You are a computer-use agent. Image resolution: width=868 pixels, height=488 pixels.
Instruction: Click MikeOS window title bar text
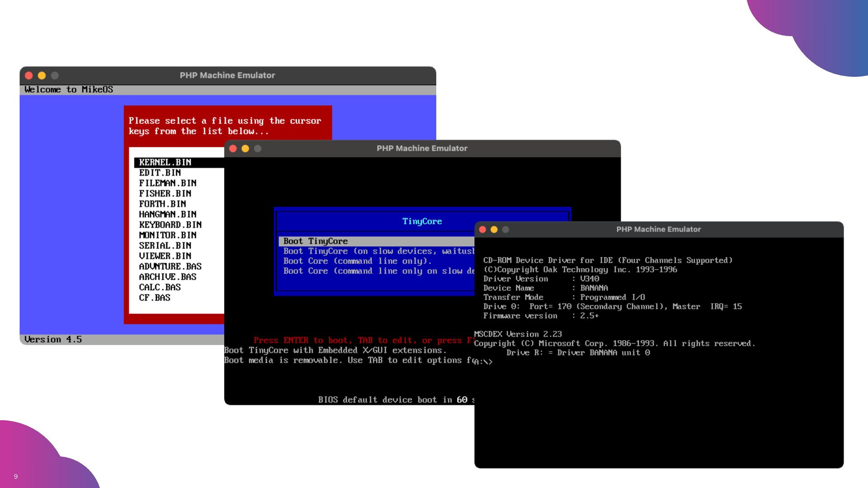[x=227, y=75]
